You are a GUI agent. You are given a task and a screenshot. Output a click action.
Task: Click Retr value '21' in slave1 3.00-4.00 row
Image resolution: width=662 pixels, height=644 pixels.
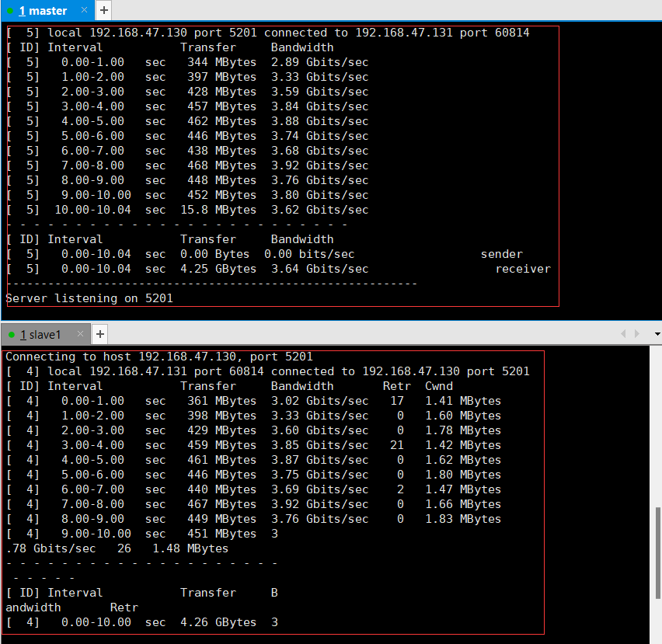[x=397, y=445]
